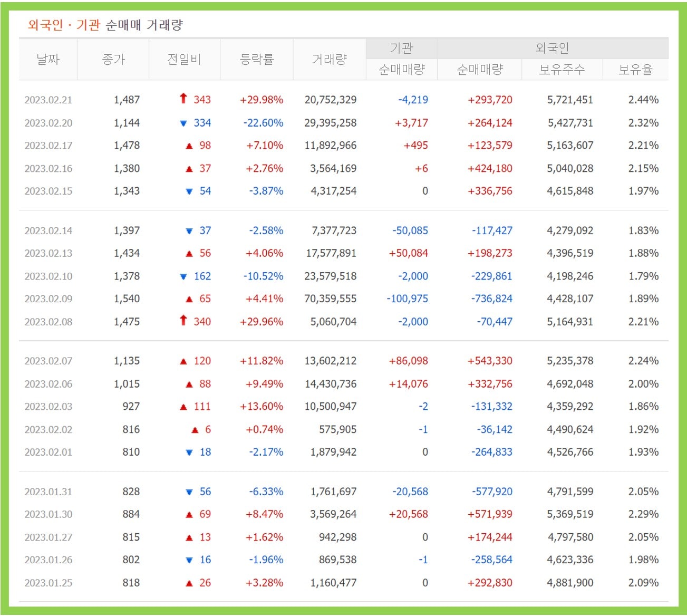Image resolution: width=687 pixels, height=616 pixels.
Task: Click the red up arrow next to 343
Action: (x=183, y=100)
